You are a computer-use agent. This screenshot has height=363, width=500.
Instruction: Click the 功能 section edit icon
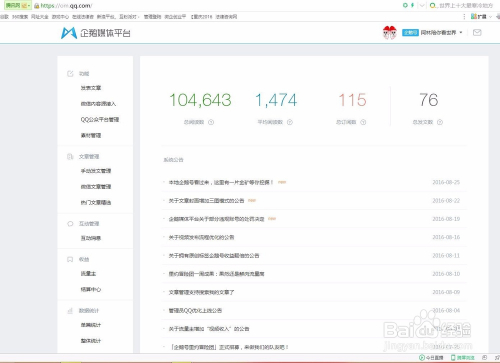70,74
